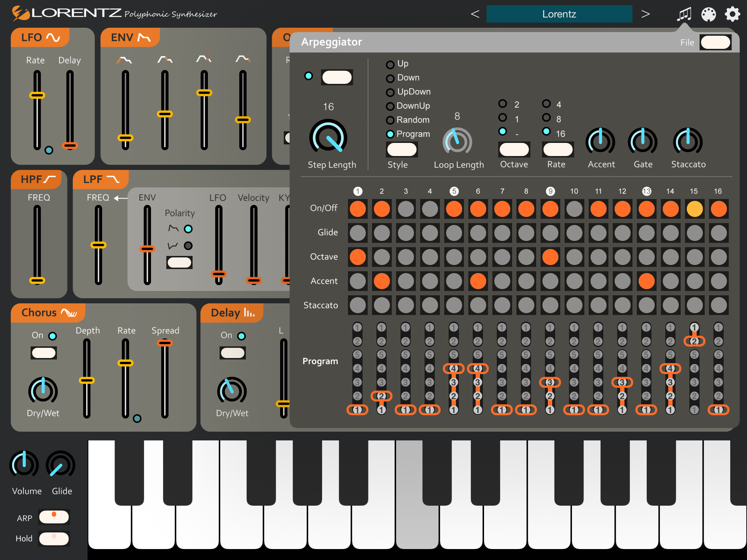The image size is (747, 560).
Task: Set step 2 program note to 3
Action: [x=382, y=382]
